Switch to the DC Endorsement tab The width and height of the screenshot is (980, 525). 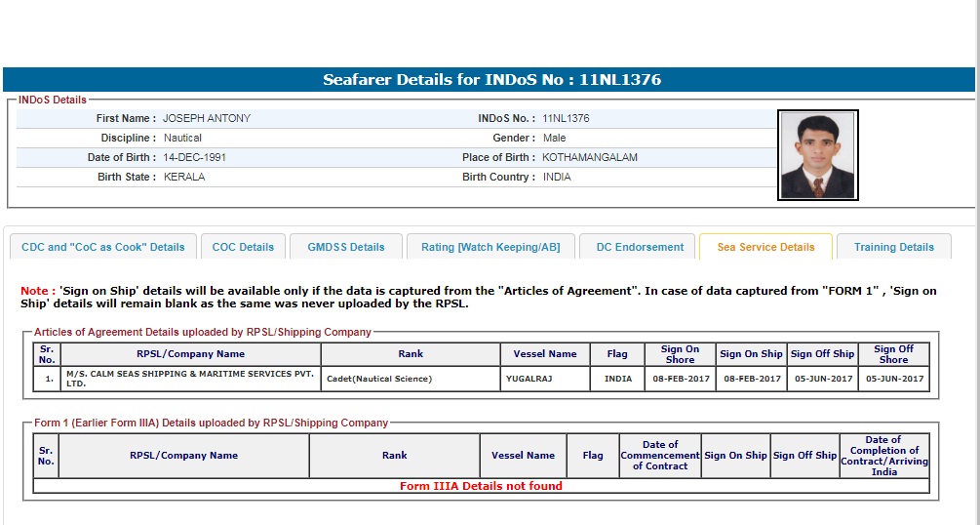pyautogui.click(x=640, y=247)
